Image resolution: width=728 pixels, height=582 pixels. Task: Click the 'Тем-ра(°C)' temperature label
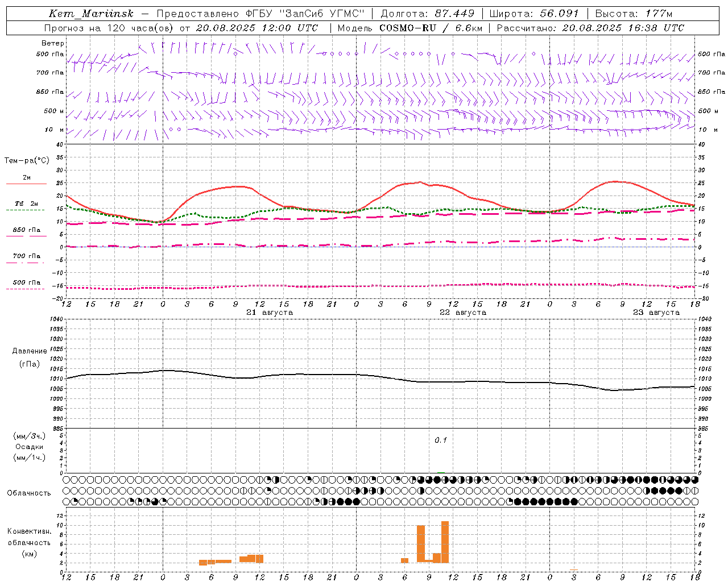point(27,161)
